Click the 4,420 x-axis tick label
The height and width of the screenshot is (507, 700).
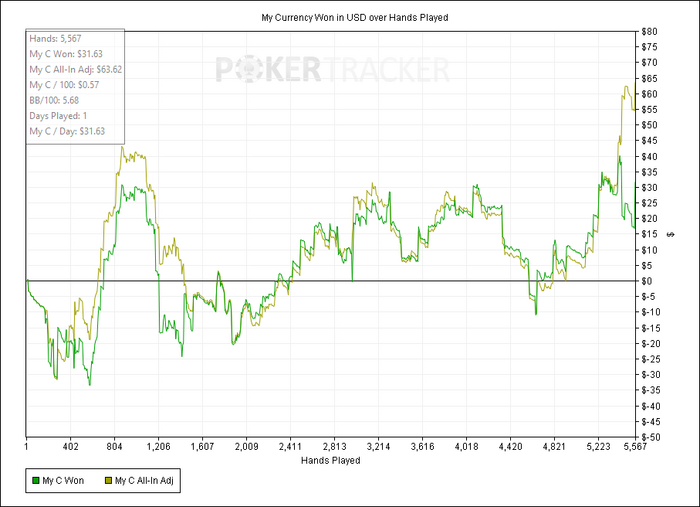(511, 446)
